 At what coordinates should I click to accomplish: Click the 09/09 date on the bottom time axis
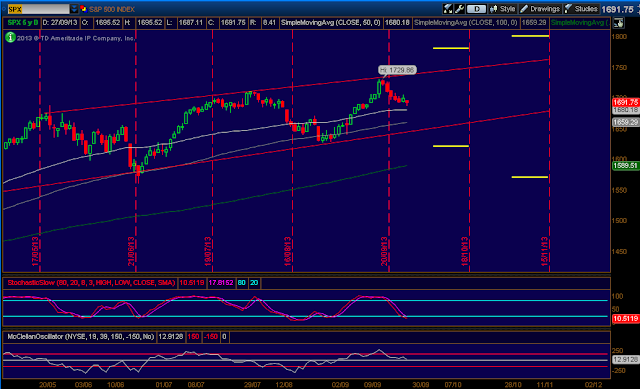(x=372, y=385)
